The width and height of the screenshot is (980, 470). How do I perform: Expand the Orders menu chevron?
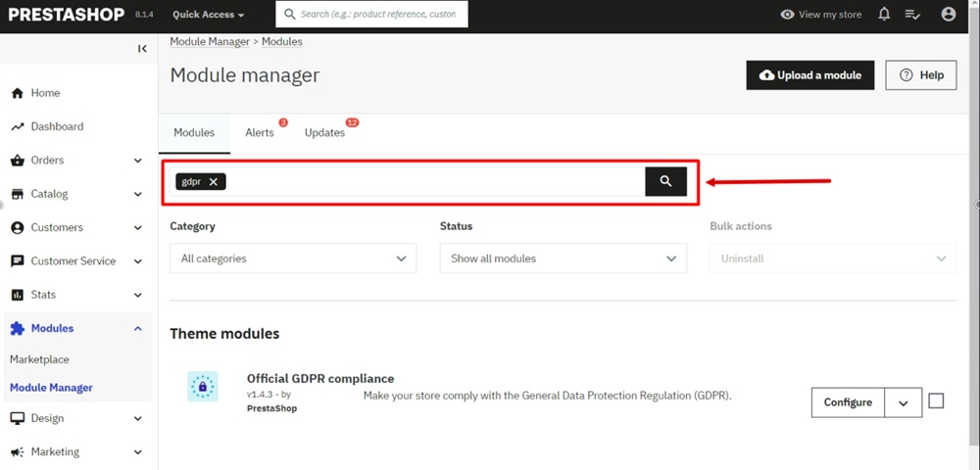point(138,161)
